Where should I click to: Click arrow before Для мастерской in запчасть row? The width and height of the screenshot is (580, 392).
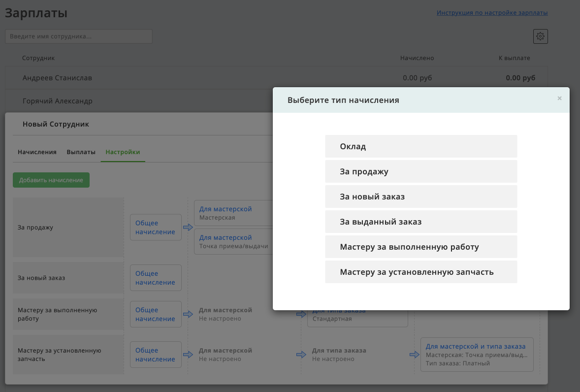click(x=188, y=354)
